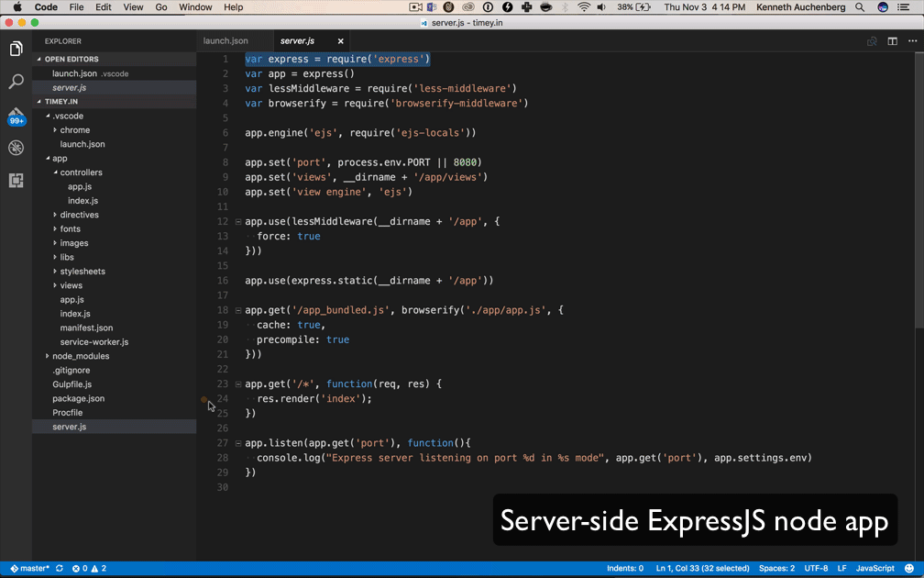Open the File menu

[76, 7]
